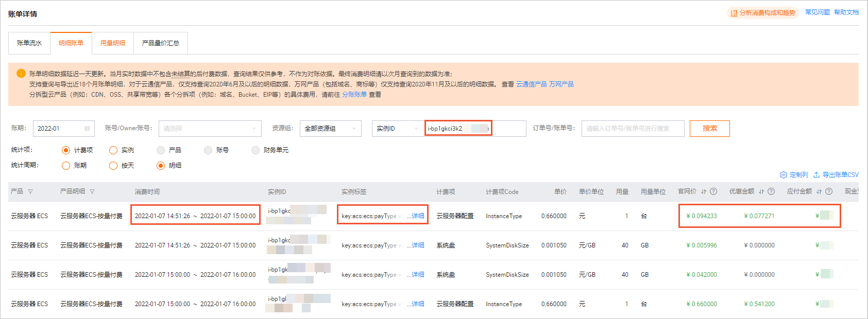
Task: Sort by 优惠金额 column arrows
Action: [x=761, y=191]
